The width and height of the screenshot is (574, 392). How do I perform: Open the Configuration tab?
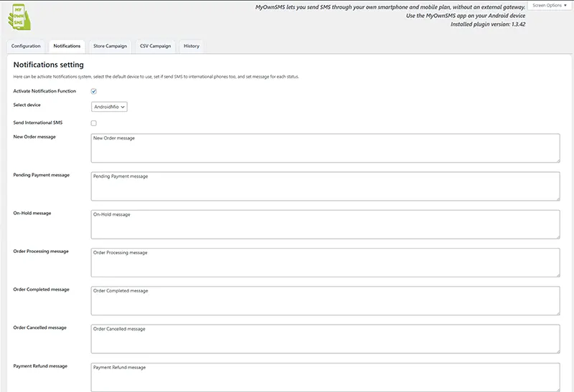(x=26, y=47)
